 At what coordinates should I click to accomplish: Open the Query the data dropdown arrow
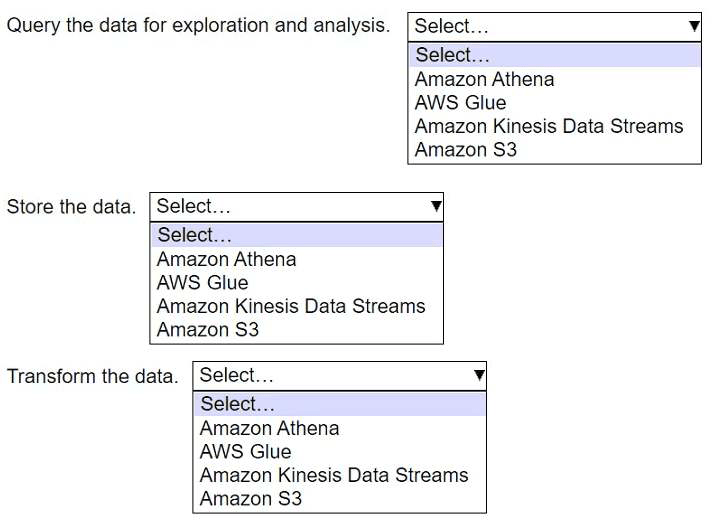[x=693, y=27]
